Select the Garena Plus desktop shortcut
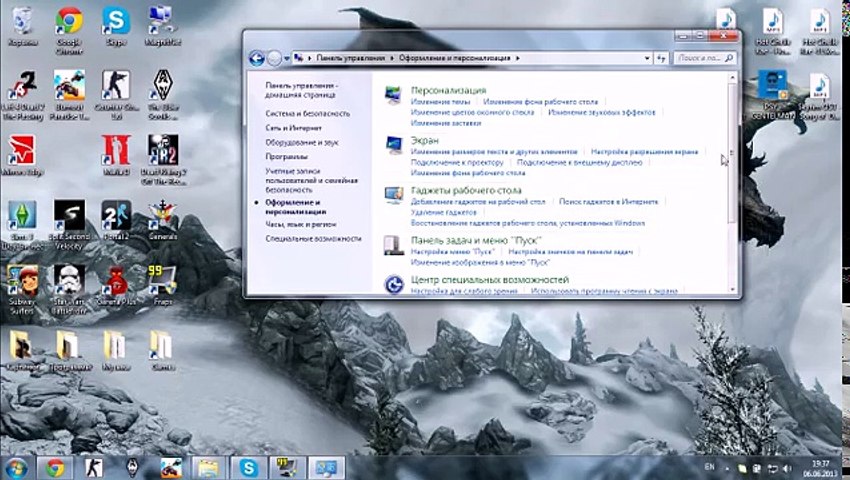The width and height of the screenshot is (850, 480). (x=116, y=286)
